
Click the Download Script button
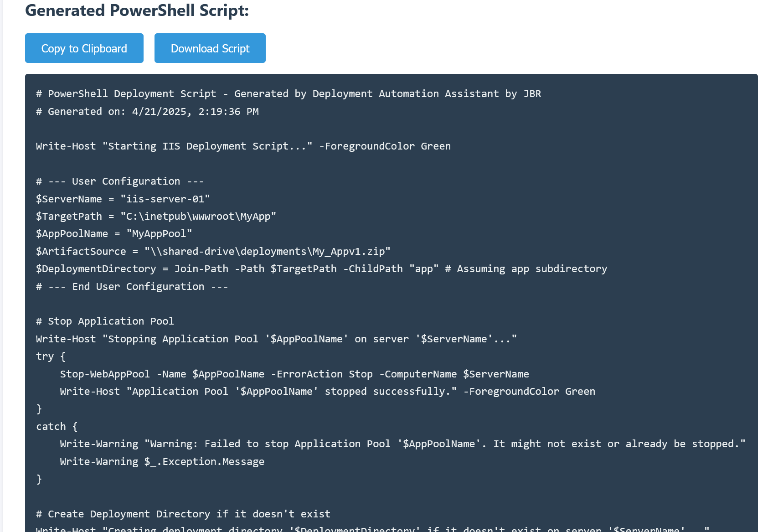tap(210, 48)
